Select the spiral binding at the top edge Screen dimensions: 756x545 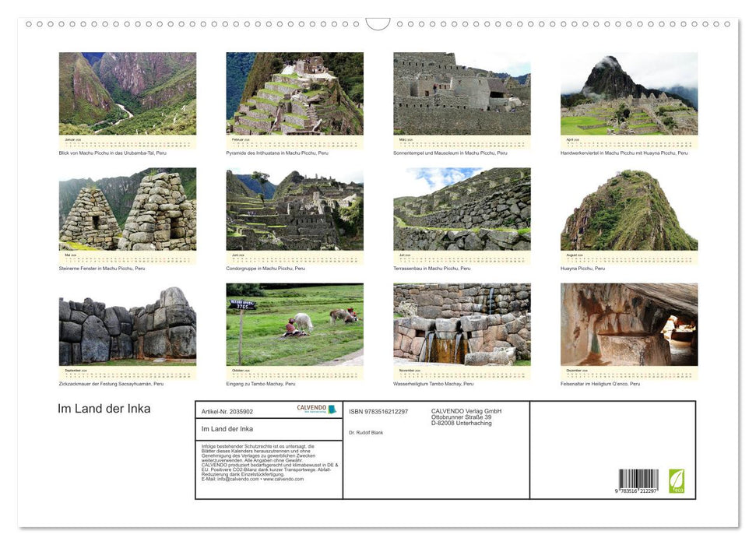click(x=378, y=23)
